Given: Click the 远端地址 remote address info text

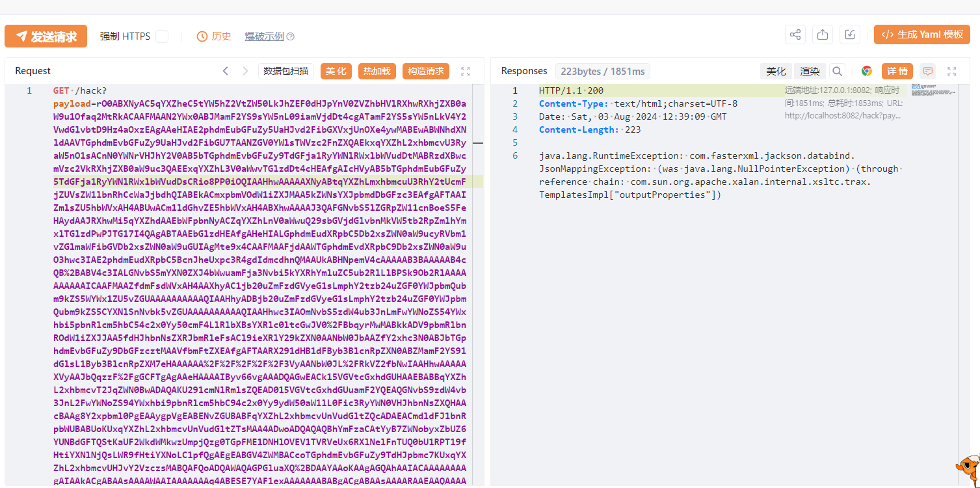Looking at the screenshot, I should (844, 103).
